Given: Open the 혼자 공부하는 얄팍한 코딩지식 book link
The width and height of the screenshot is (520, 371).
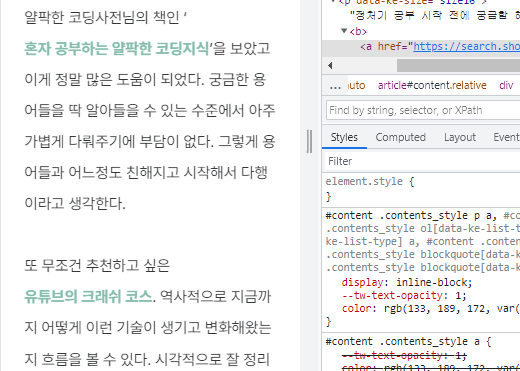Looking at the screenshot, I should tap(117, 49).
